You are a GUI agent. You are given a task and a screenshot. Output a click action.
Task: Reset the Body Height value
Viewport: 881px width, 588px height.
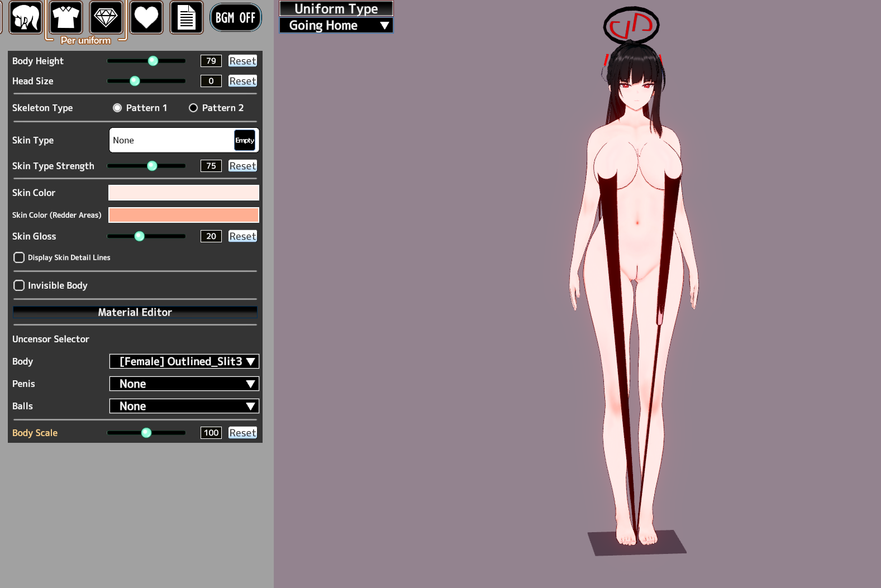pos(242,61)
